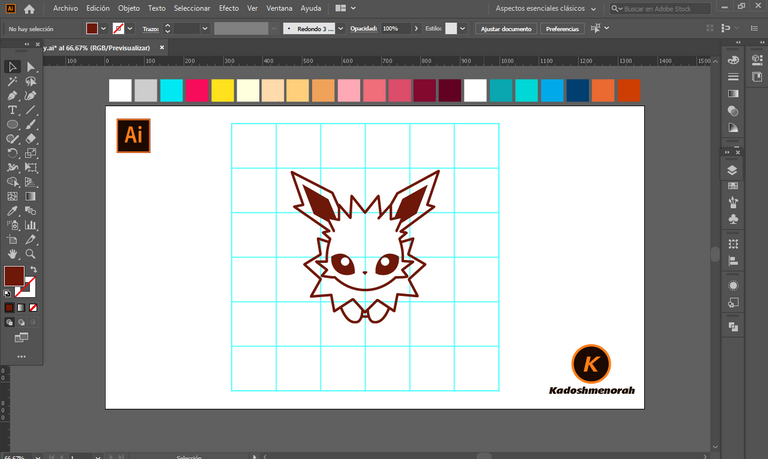This screenshot has width=768, height=459.
Task: Open Archivo menu
Action: (66, 8)
